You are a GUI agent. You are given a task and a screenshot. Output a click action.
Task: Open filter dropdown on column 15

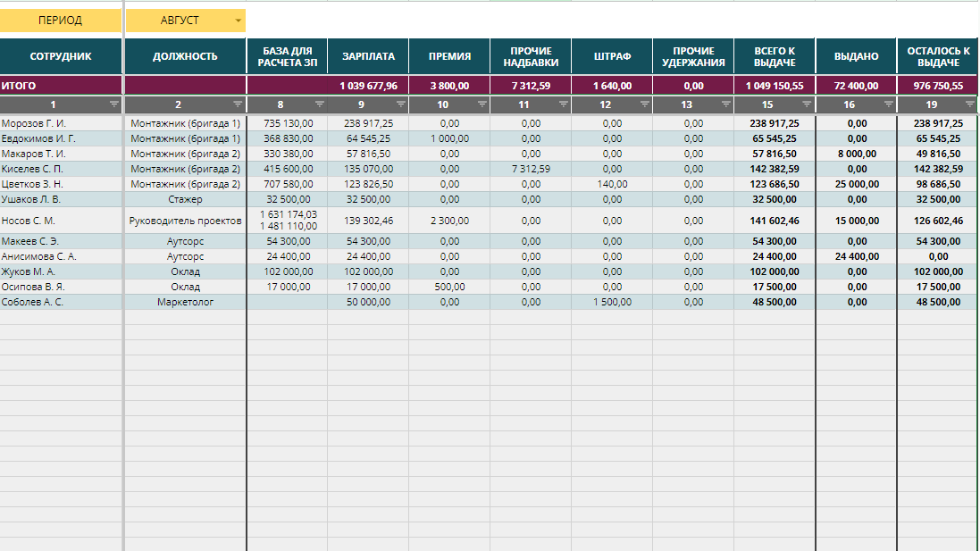pos(807,104)
